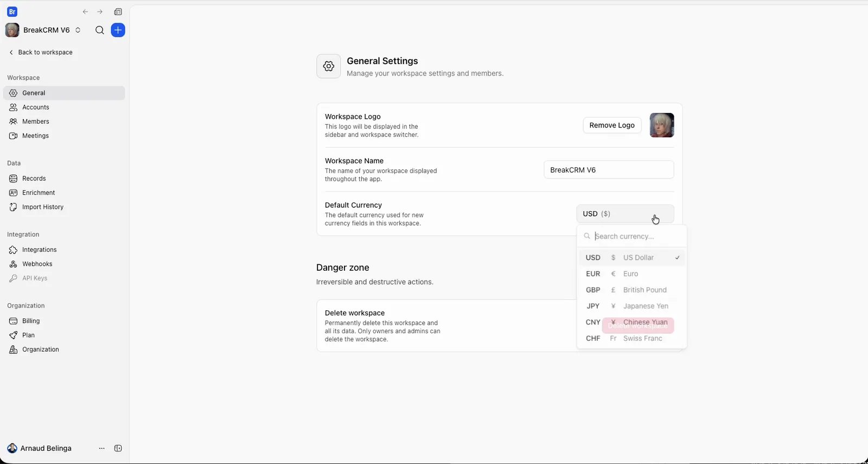Click Remove Logo button

pyautogui.click(x=612, y=125)
